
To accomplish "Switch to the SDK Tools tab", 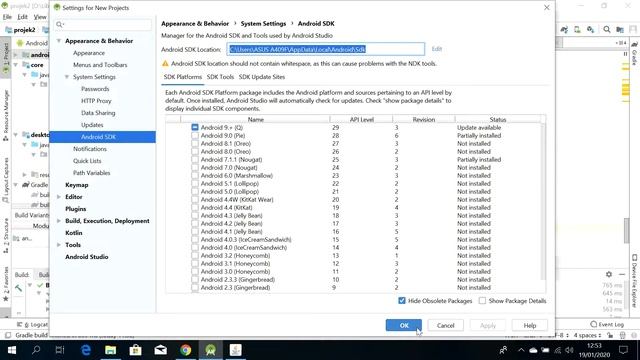I will [x=220, y=77].
